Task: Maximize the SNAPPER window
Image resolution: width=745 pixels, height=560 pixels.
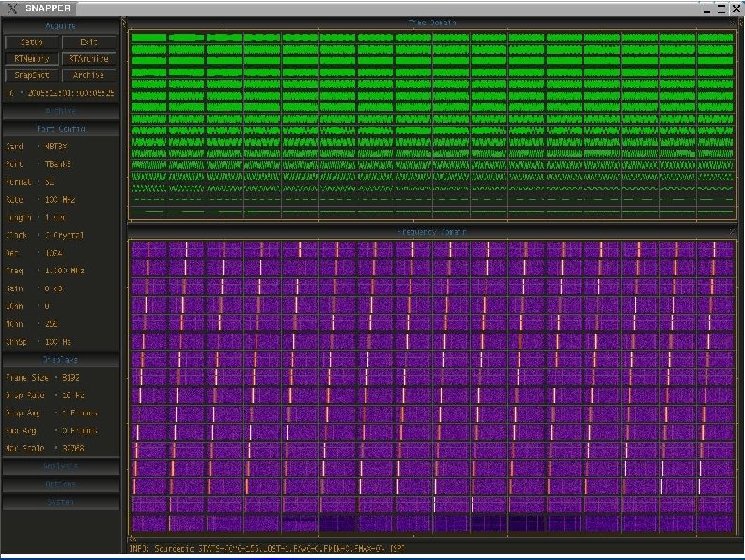Action: pos(722,8)
